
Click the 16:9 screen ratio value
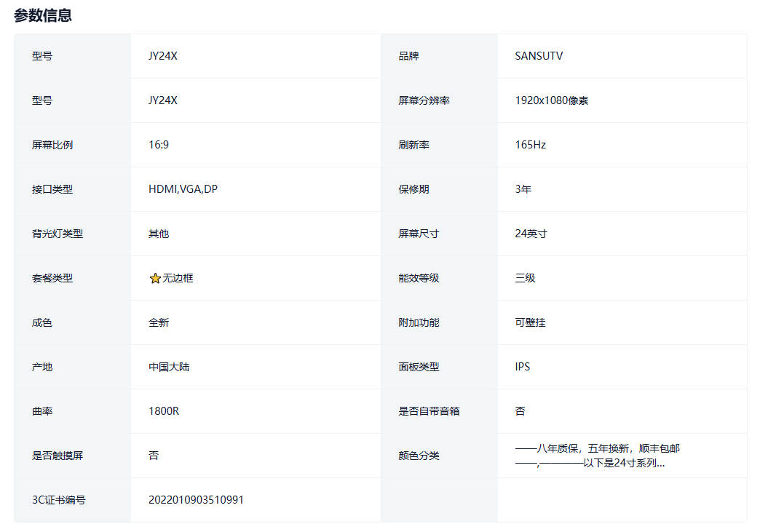(159, 145)
